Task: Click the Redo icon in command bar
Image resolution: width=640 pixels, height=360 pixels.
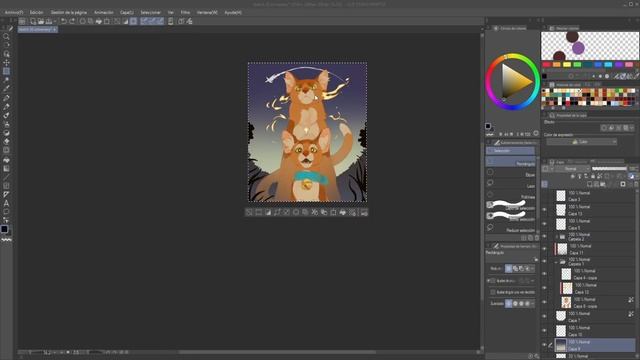Action: [72, 21]
